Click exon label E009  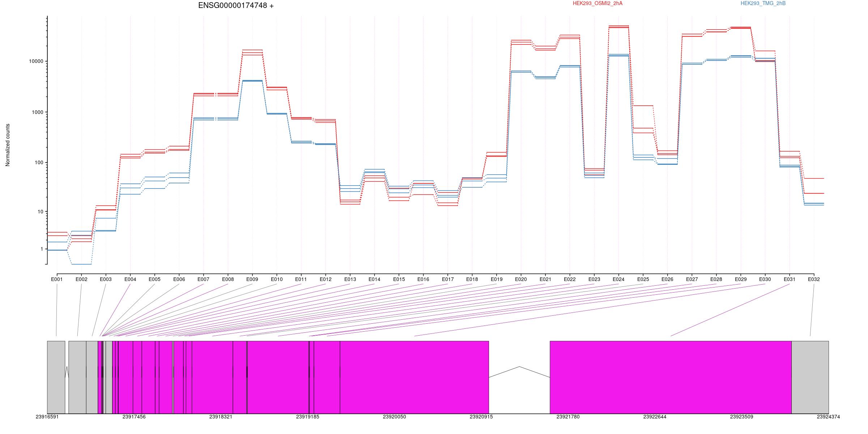tap(252, 279)
